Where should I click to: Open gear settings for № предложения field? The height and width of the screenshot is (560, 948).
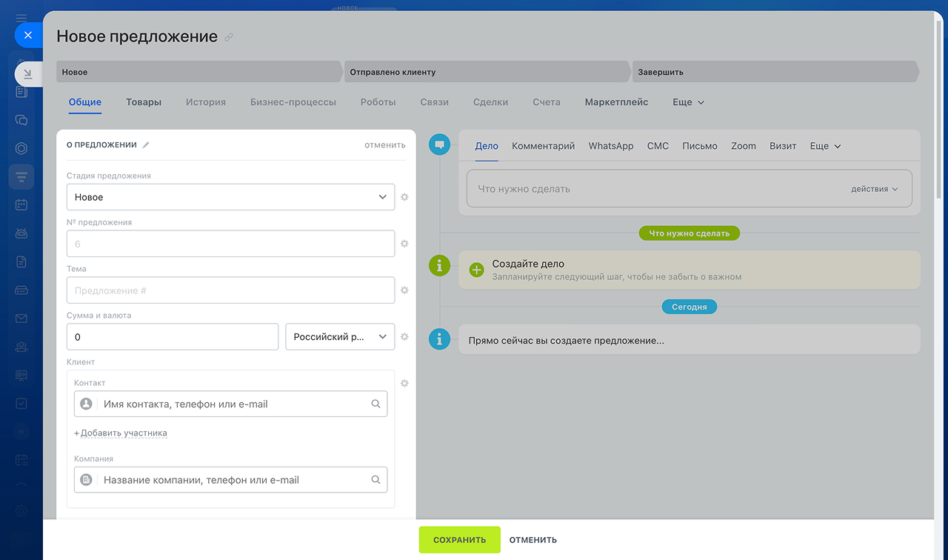pyautogui.click(x=404, y=244)
